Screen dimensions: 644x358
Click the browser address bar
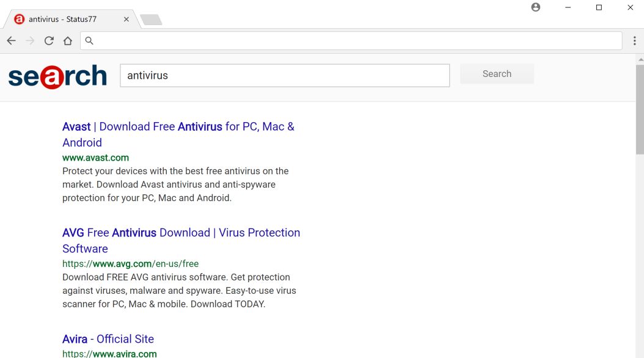(354, 41)
